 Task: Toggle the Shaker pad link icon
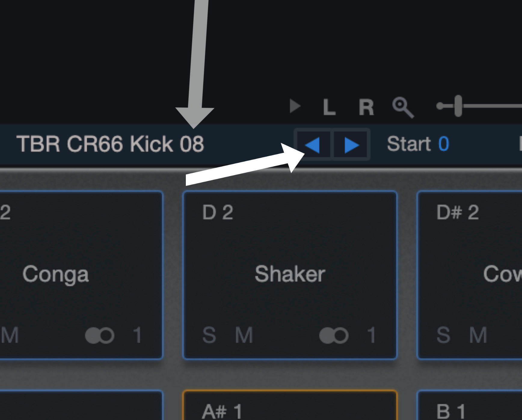[334, 335]
